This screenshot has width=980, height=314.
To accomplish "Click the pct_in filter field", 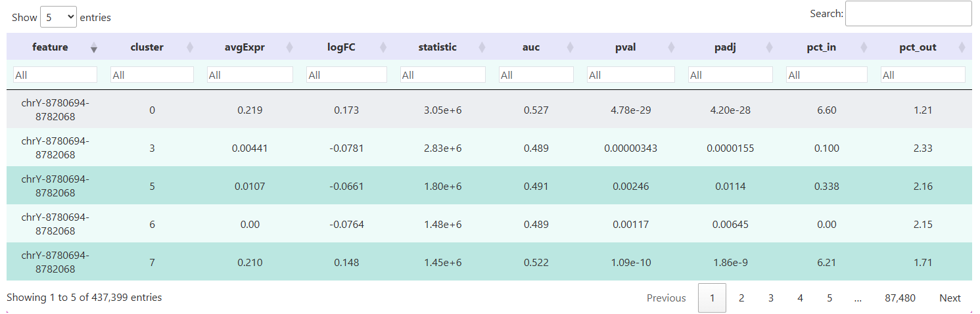I will [x=826, y=75].
